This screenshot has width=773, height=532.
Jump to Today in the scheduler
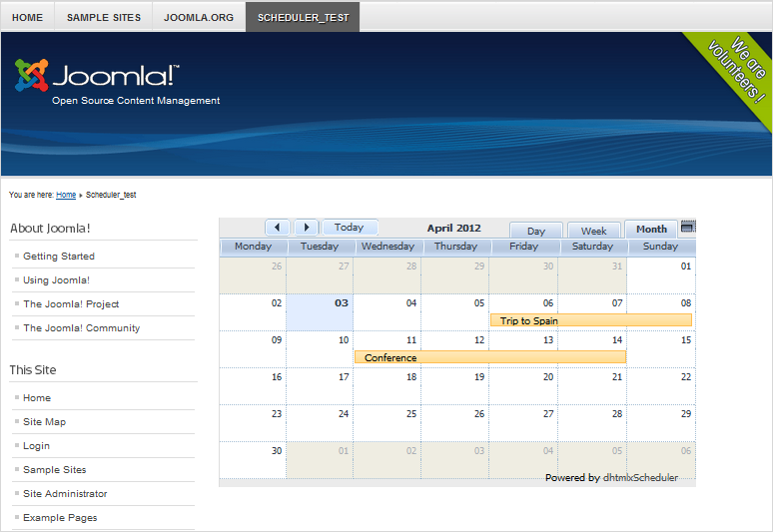pos(350,228)
